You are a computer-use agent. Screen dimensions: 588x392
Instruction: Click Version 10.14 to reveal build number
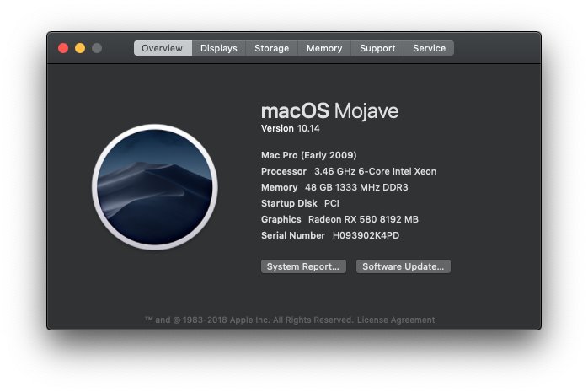(x=291, y=128)
